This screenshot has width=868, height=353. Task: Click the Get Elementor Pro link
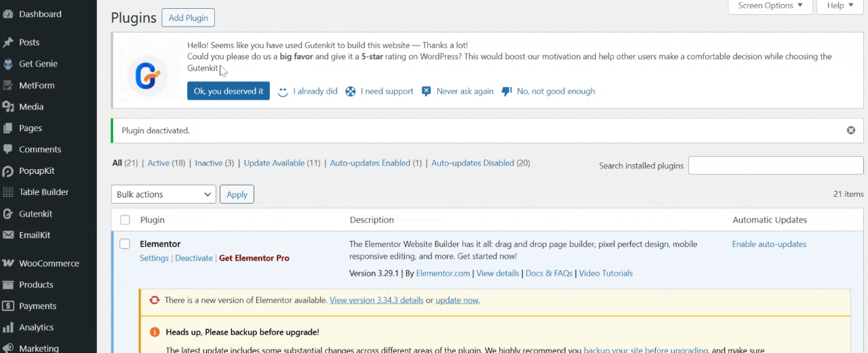[254, 258]
